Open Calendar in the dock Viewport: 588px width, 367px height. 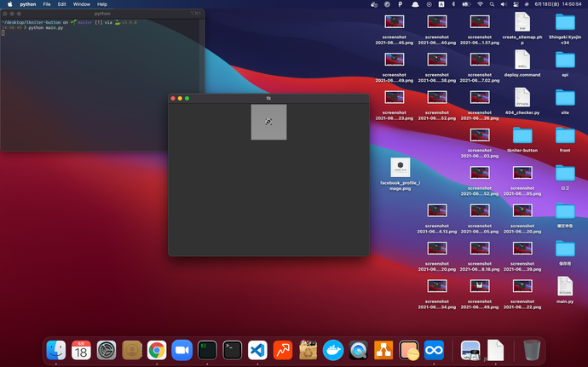point(81,350)
